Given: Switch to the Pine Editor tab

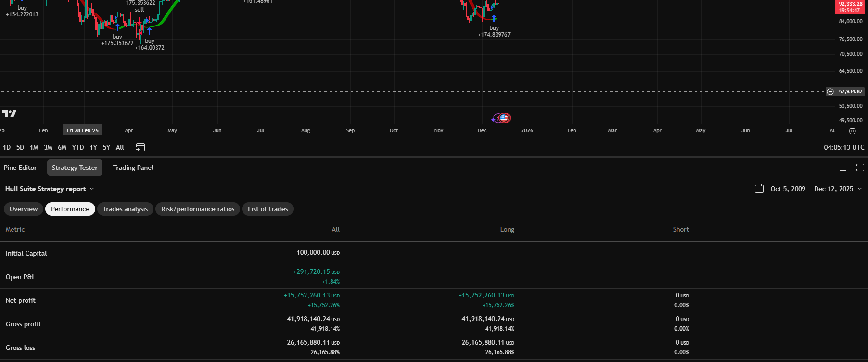Looking at the screenshot, I should coord(20,168).
